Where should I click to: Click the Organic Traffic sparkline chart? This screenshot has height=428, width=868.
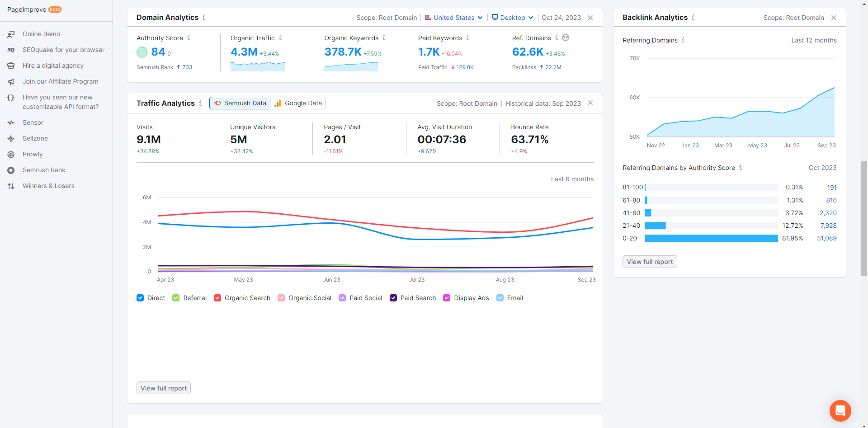tap(258, 66)
